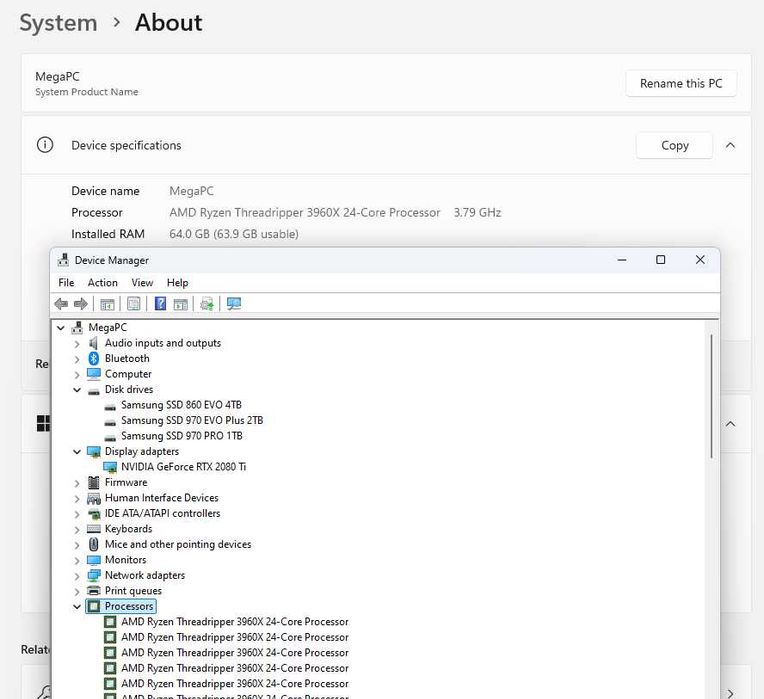Viewport: 764px width, 699px height.
Task: Expand the Monitors category
Action: coord(77,560)
